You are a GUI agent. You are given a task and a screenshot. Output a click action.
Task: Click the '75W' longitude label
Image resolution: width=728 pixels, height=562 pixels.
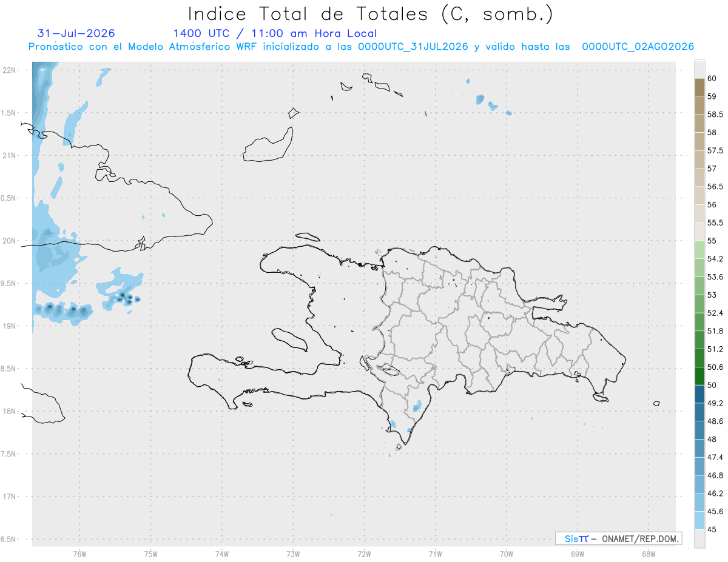tap(150, 554)
